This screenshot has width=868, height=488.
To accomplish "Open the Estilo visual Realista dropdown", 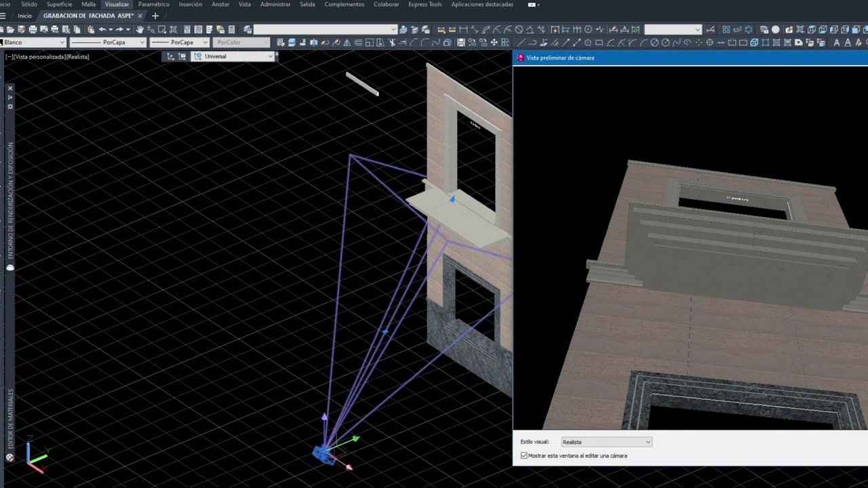I will 606,442.
